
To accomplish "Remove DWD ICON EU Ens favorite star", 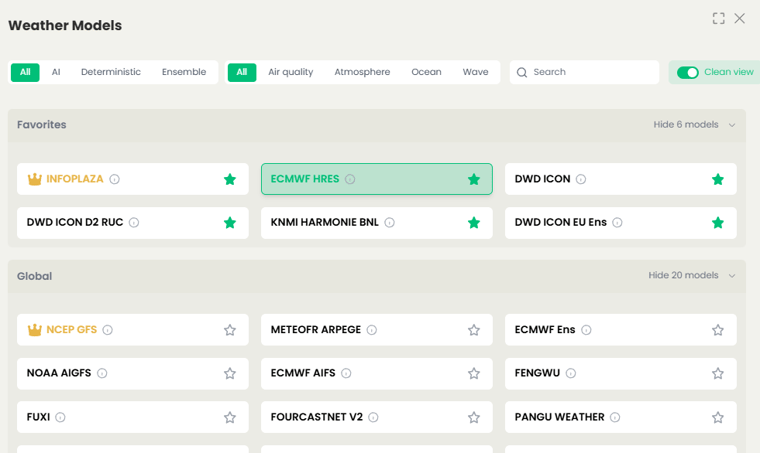I will tap(718, 222).
